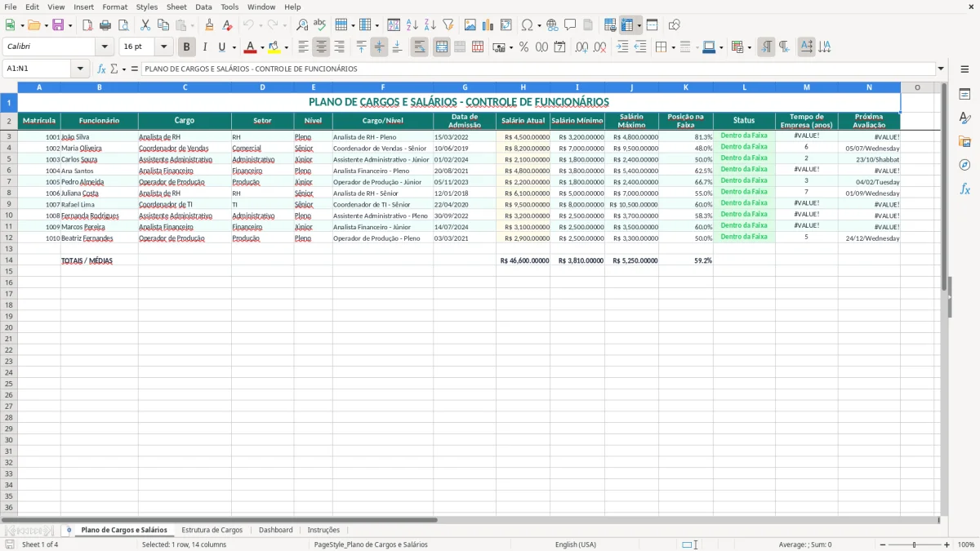980x551 pixels.
Task: Click Export as PDF icon
Action: coord(87,25)
